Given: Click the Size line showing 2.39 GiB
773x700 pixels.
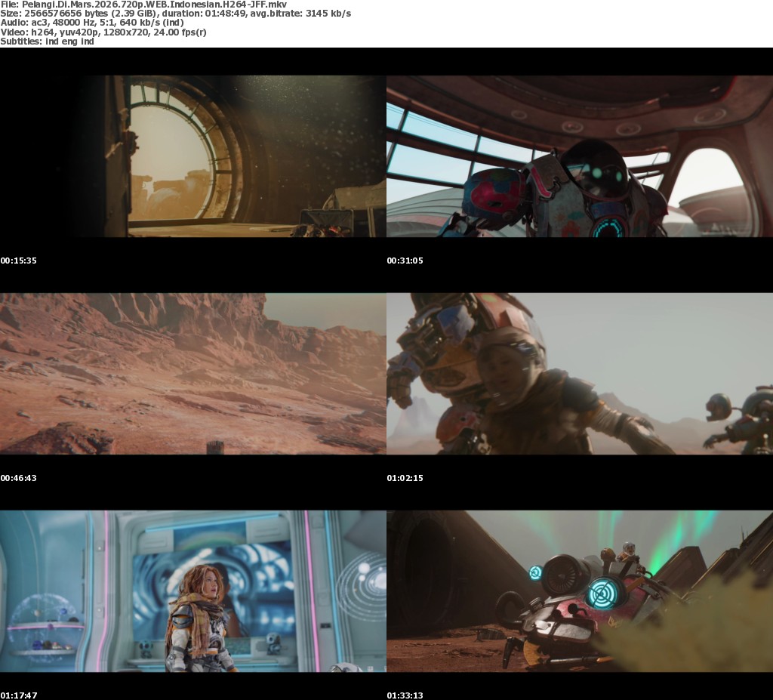Looking at the screenshot, I should click(x=175, y=14).
